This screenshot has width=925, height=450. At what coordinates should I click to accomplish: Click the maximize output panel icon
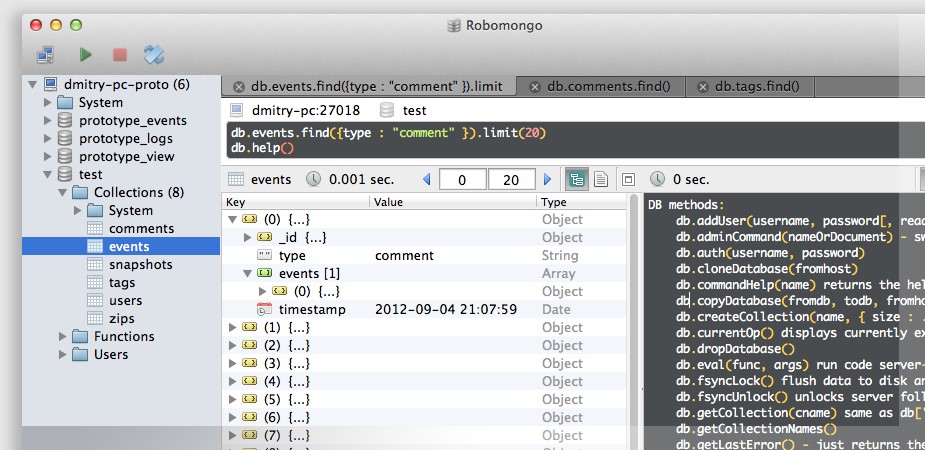pos(628,180)
